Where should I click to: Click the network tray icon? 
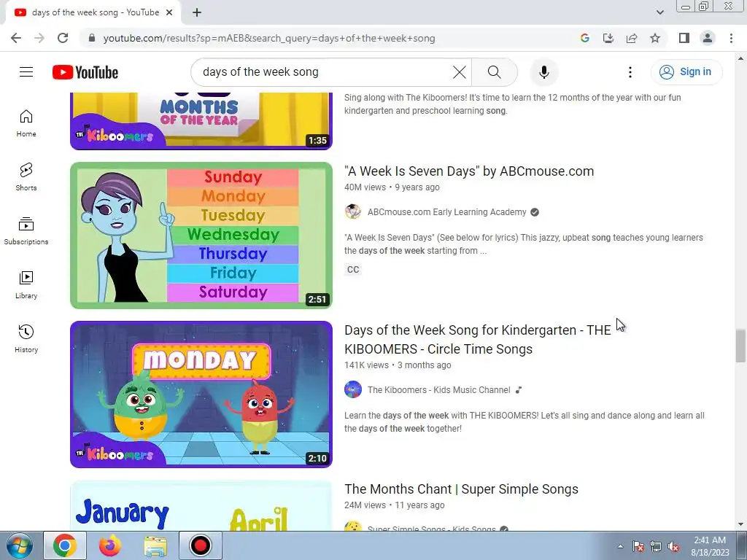click(656, 546)
